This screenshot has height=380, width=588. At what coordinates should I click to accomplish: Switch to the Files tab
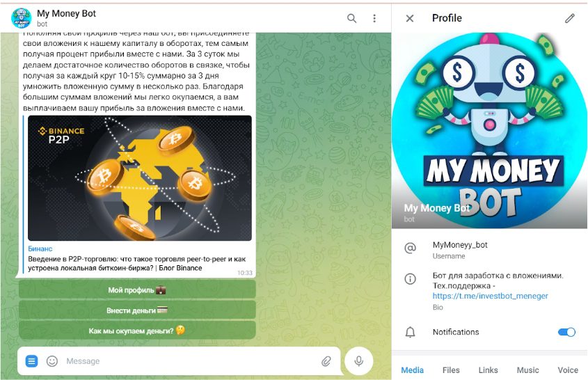pyautogui.click(x=451, y=370)
